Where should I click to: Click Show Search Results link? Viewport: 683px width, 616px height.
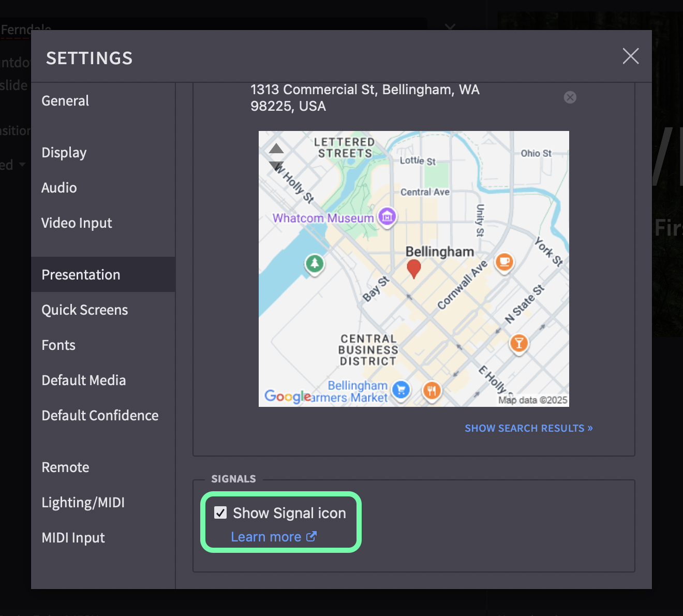click(x=529, y=428)
